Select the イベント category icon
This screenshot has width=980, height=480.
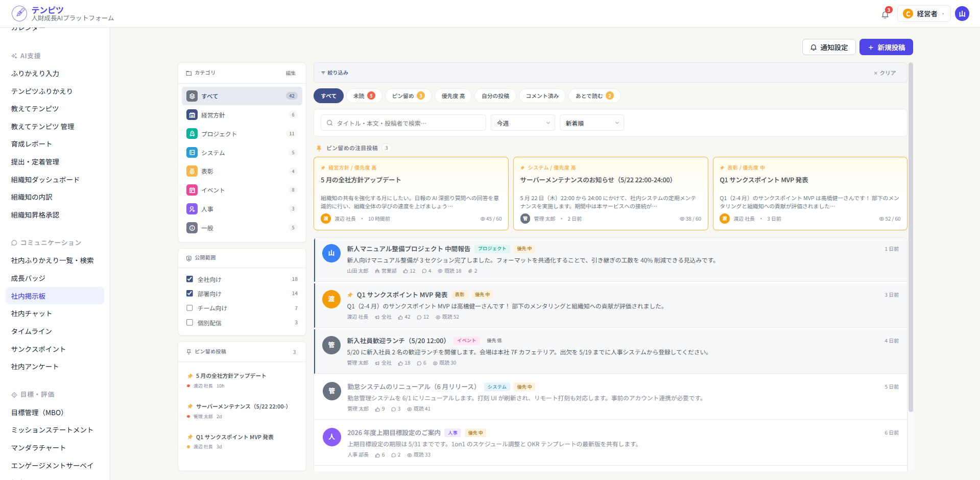point(192,190)
